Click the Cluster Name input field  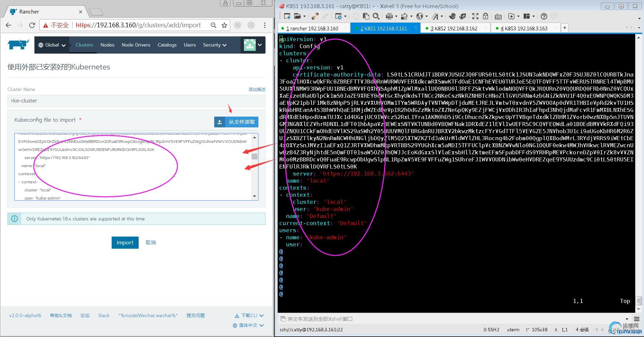pos(136,101)
